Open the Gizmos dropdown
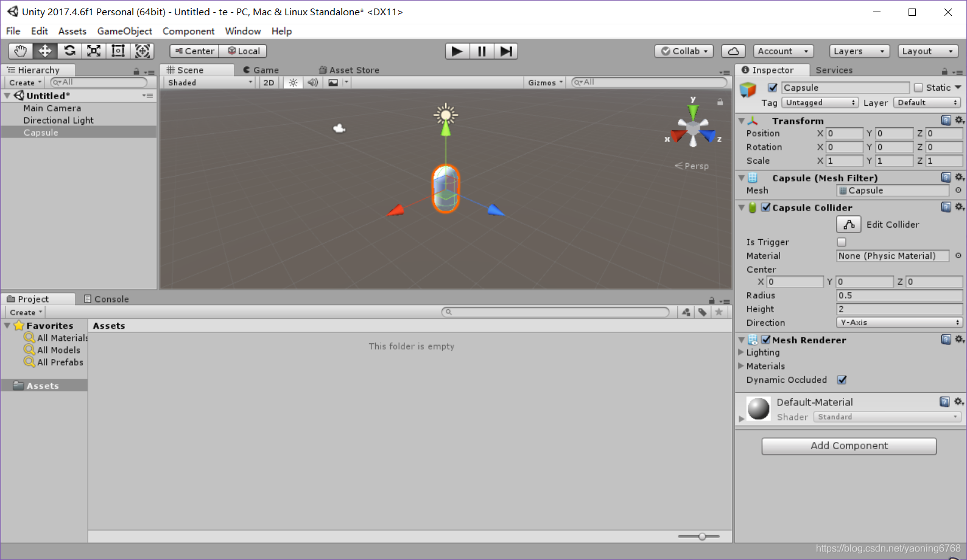This screenshot has height=560, width=967. [x=545, y=83]
